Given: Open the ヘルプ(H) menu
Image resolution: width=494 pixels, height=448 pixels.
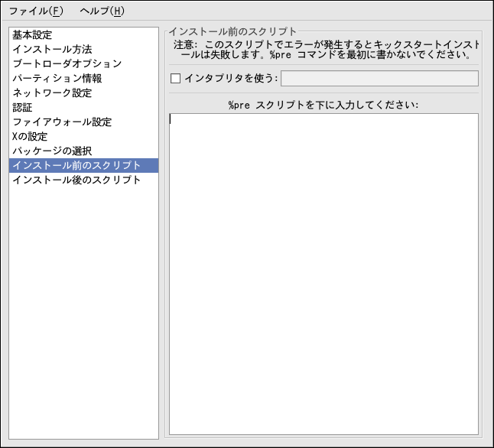Looking at the screenshot, I should pyautogui.click(x=102, y=11).
